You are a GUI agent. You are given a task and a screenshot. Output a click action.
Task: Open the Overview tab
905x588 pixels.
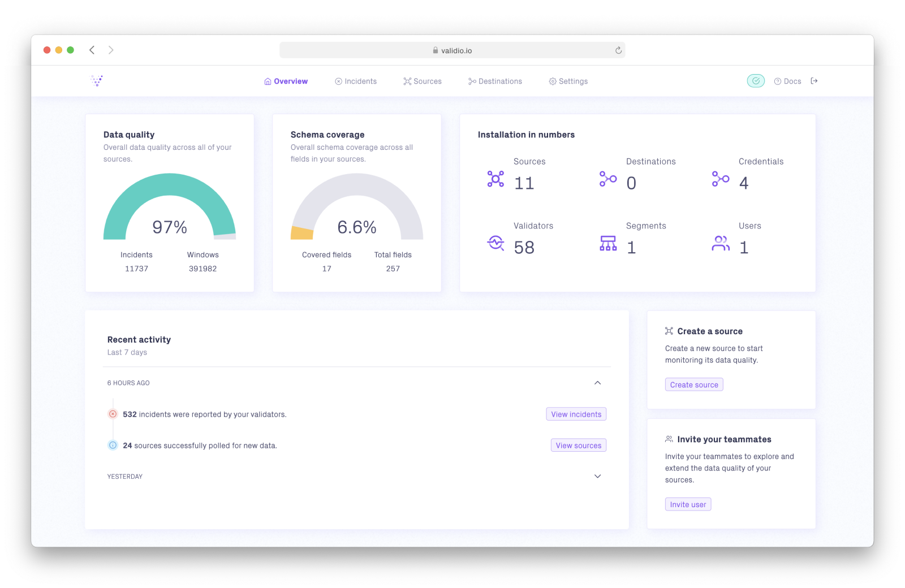click(286, 81)
